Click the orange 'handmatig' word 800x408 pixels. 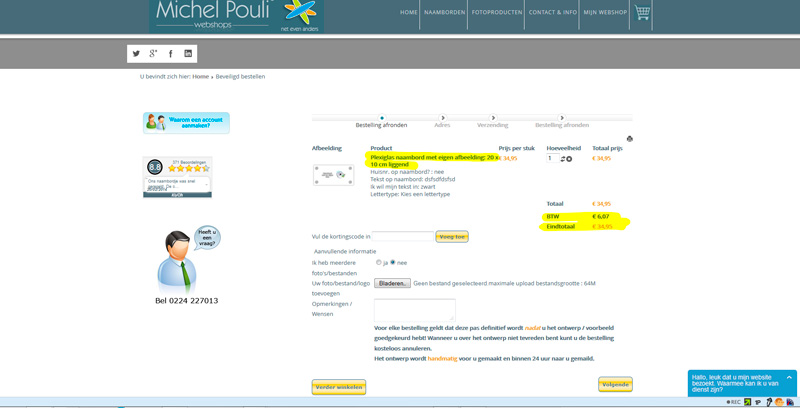click(442, 359)
